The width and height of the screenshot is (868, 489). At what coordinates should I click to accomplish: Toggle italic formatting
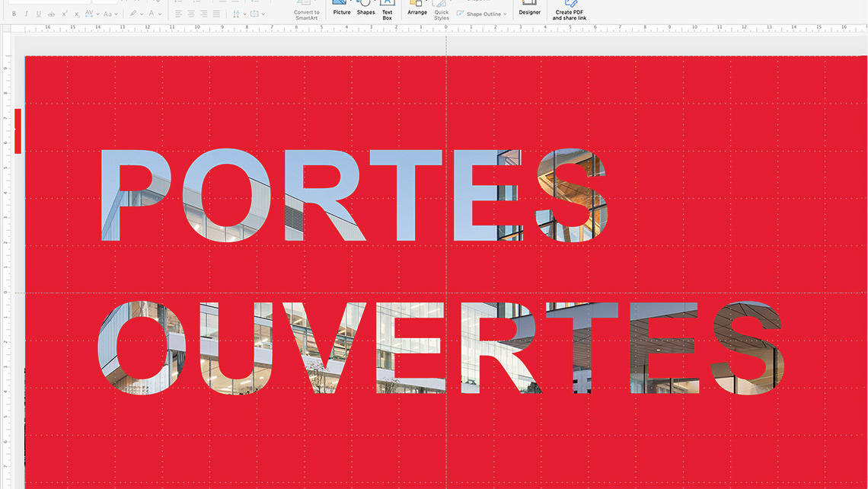pyautogui.click(x=26, y=14)
